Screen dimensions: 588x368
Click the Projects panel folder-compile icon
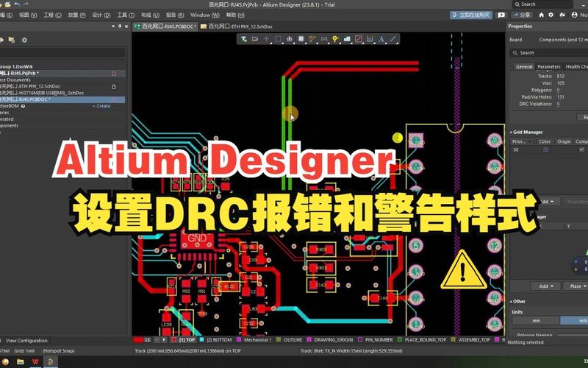[x=12, y=40]
